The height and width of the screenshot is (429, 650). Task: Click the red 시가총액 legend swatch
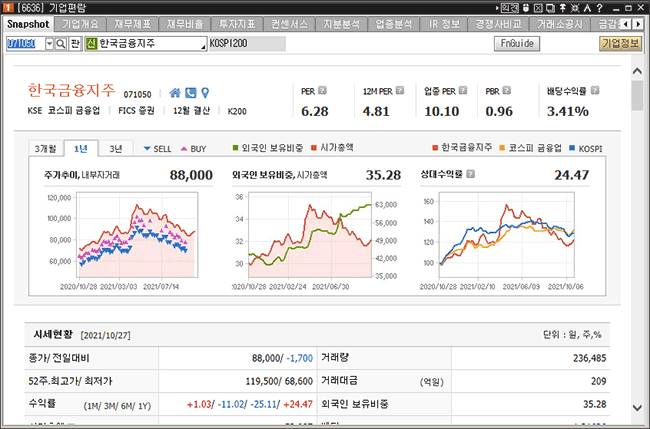[x=314, y=148]
